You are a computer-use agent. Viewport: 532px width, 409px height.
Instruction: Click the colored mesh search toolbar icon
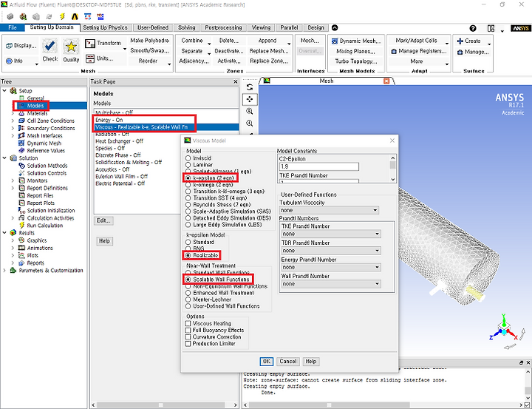23,16
